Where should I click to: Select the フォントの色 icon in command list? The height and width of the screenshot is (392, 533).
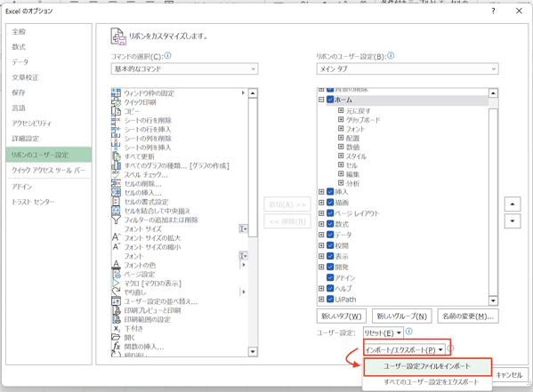(117, 265)
